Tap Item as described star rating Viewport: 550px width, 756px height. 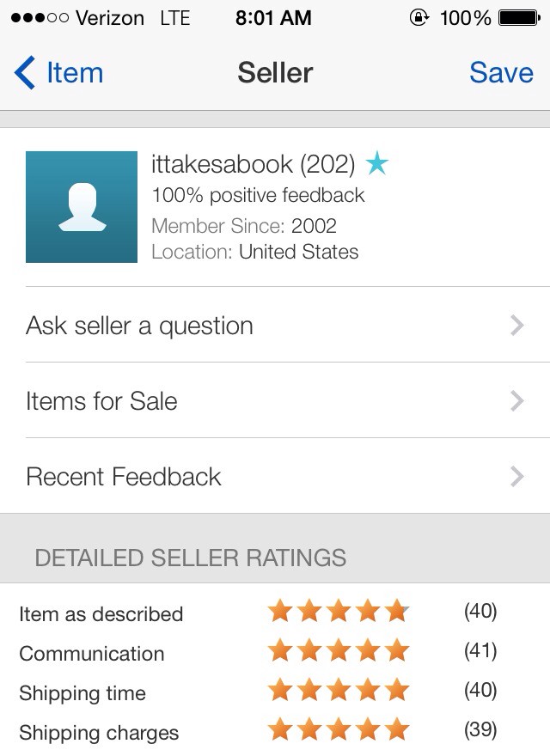click(x=339, y=612)
